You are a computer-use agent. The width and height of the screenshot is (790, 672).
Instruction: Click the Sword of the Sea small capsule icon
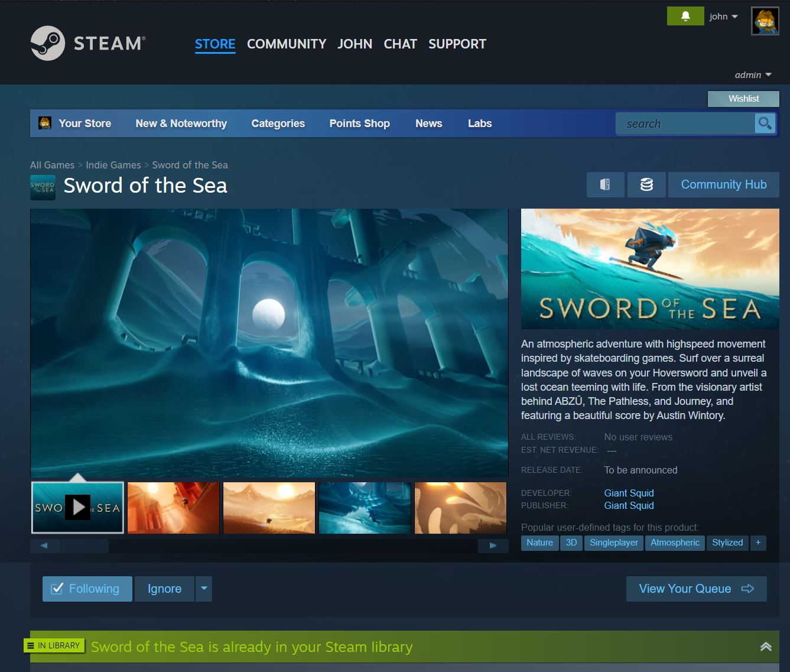(43, 187)
